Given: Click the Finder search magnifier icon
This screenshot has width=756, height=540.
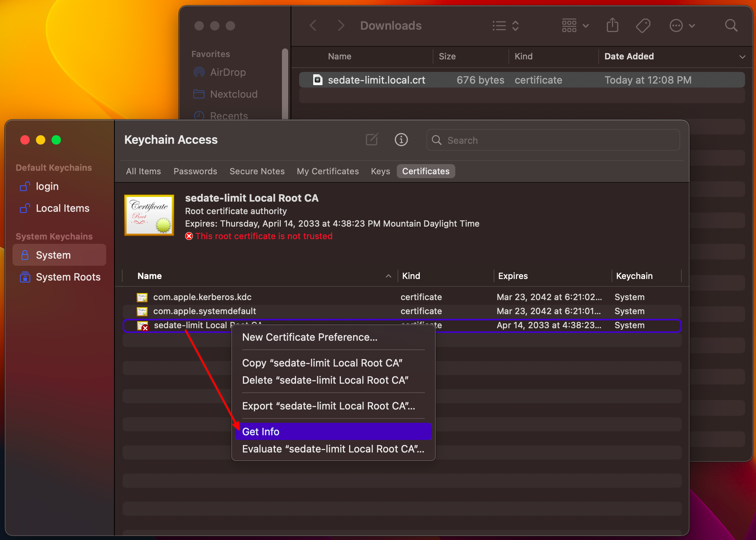Looking at the screenshot, I should (731, 26).
